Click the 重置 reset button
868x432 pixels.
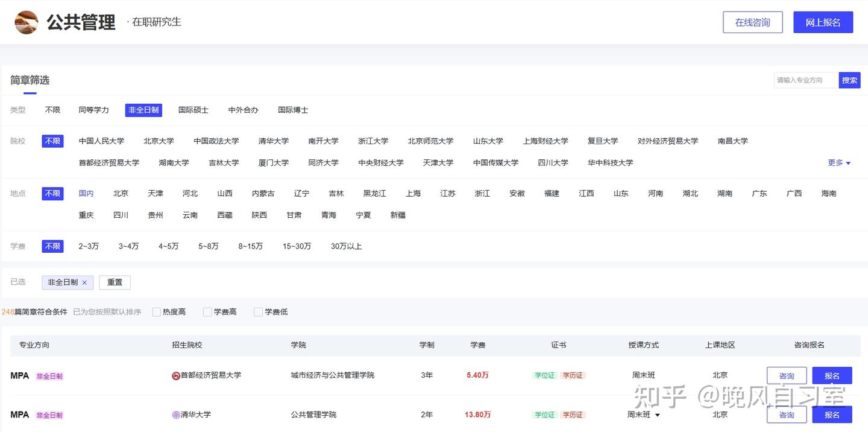pos(115,282)
